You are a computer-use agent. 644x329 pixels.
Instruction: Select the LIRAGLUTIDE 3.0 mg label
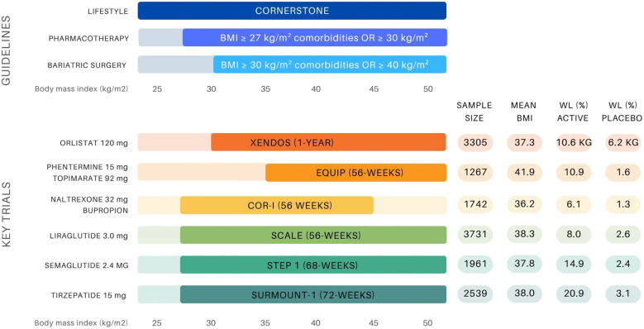[x=88, y=236]
